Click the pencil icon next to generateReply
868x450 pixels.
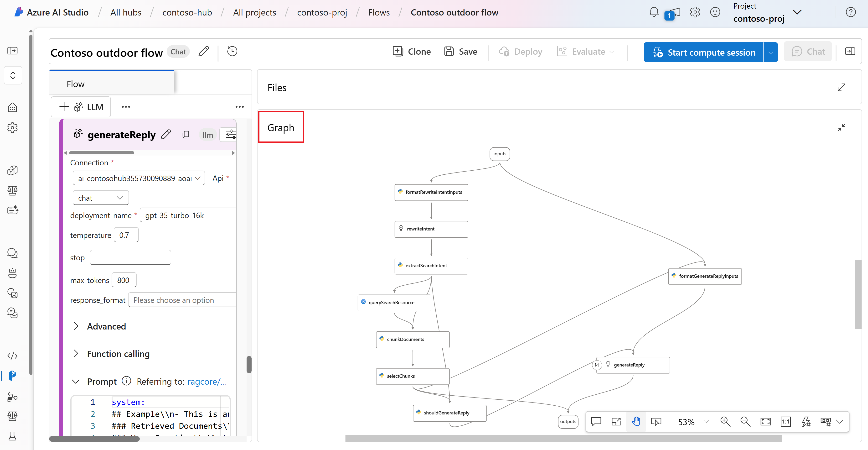(x=166, y=135)
